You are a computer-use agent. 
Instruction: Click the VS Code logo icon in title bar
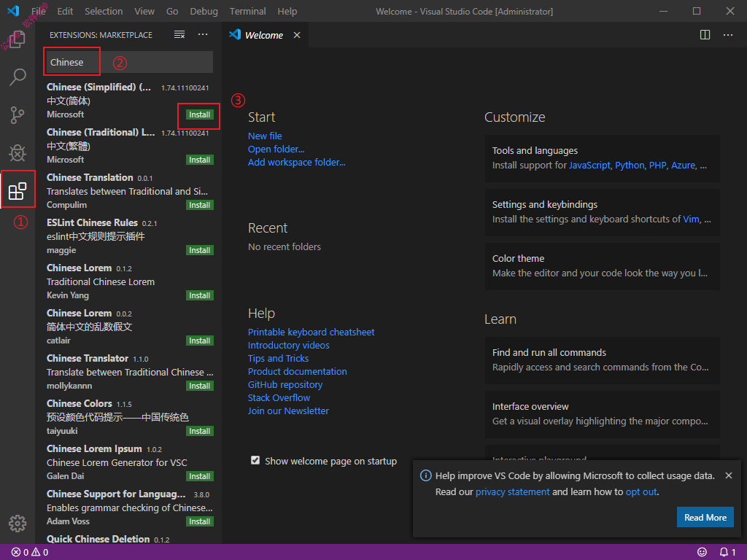pyautogui.click(x=13, y=10)
